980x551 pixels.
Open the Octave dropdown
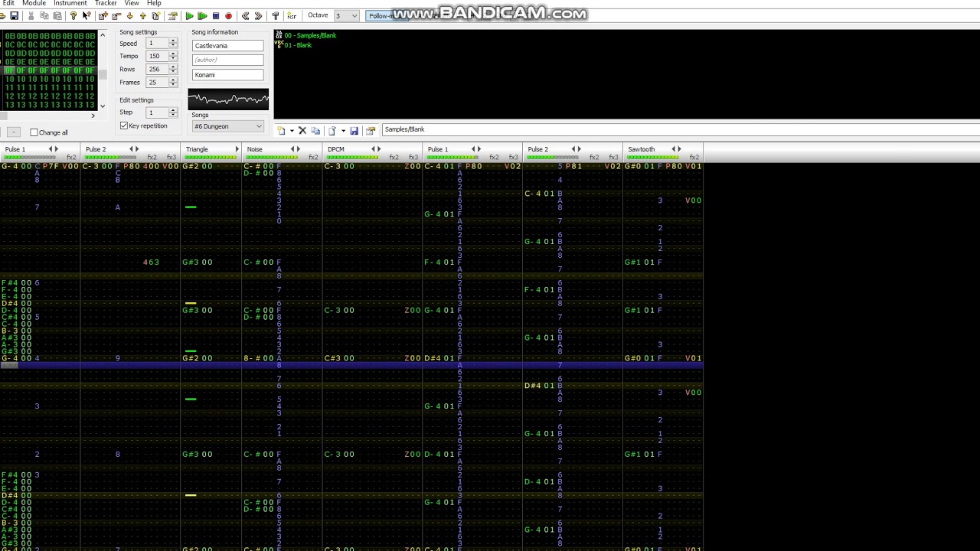pos(354,16)
